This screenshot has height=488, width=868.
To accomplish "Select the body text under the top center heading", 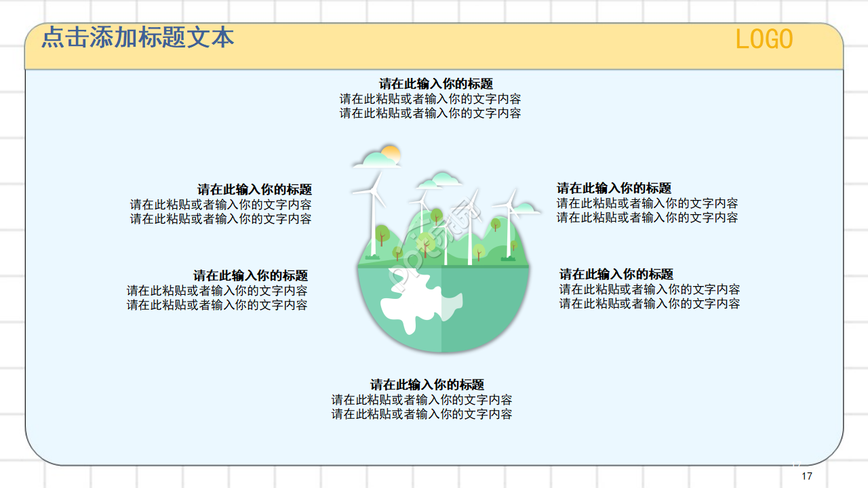I will [x=430, y=106].
